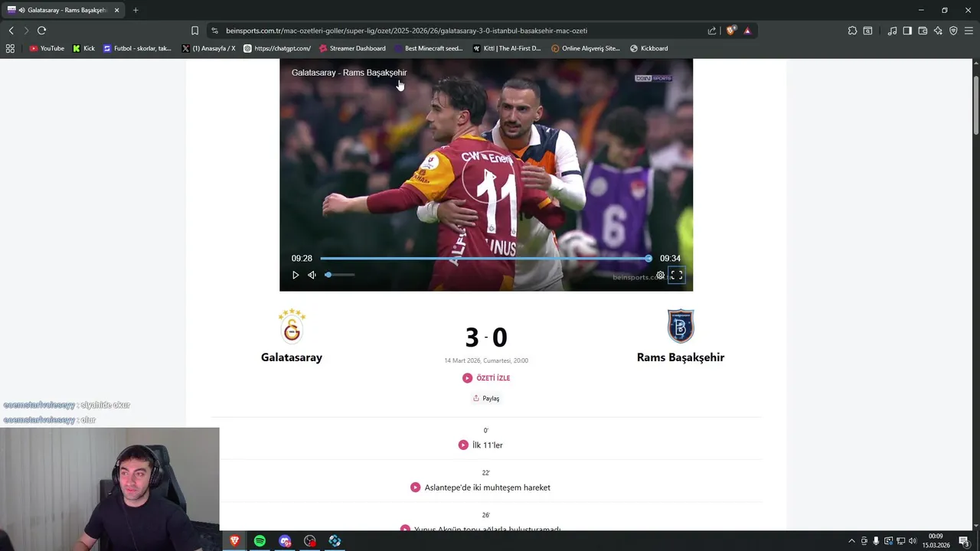Reload the current page
Screen dimensions: 980x551
41,31
